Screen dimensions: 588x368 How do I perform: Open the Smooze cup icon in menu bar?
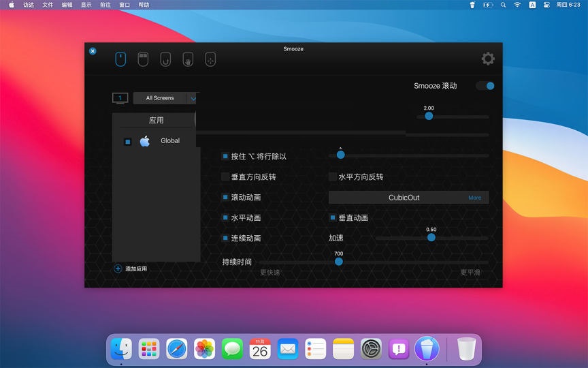pyautogui.click(x=472, y=5)
